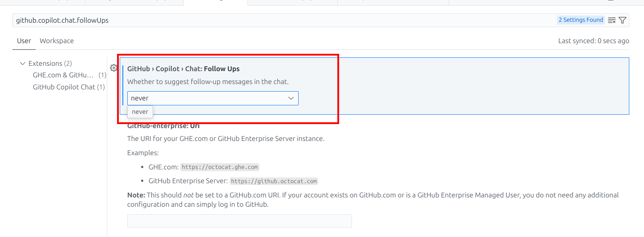Image resolution: width=644 pixels, height=237 pixels.
Task: Switch to the User settings tab
Action: [x=24, y=41]
